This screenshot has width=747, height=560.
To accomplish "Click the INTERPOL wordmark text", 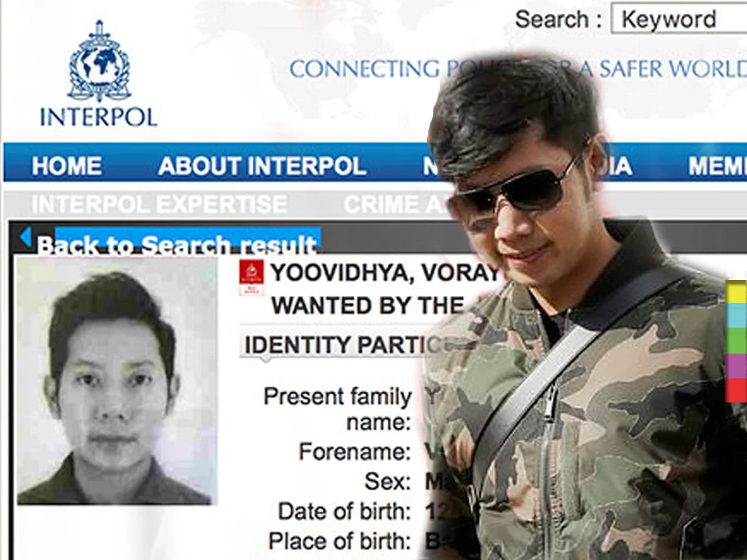I will point(98,117).
